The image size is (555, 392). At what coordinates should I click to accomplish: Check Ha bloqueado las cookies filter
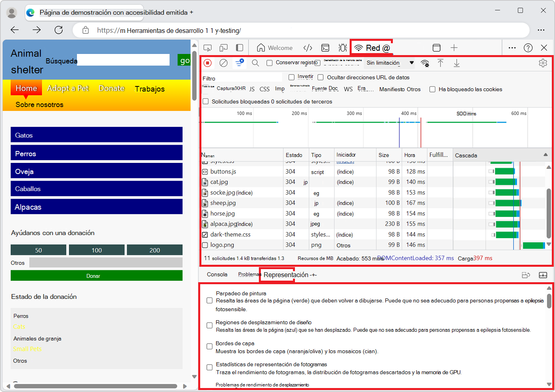click(x=432, y=90)
